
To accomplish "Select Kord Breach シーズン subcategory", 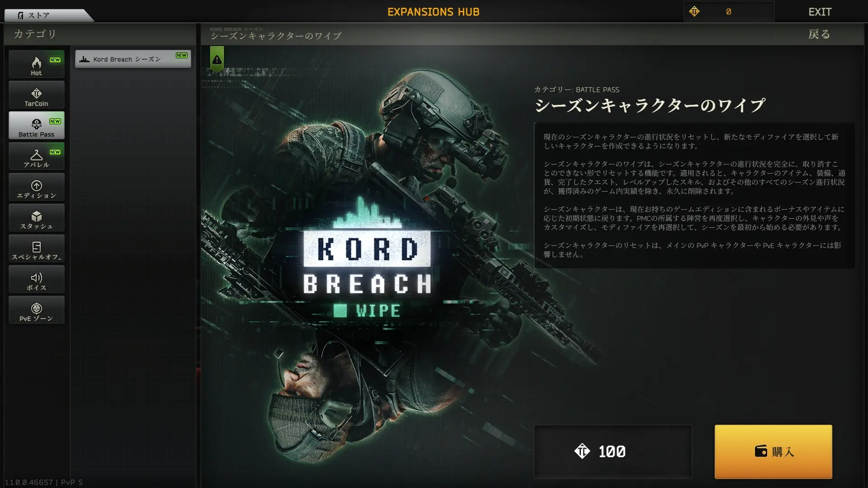I will coord(133,59).
